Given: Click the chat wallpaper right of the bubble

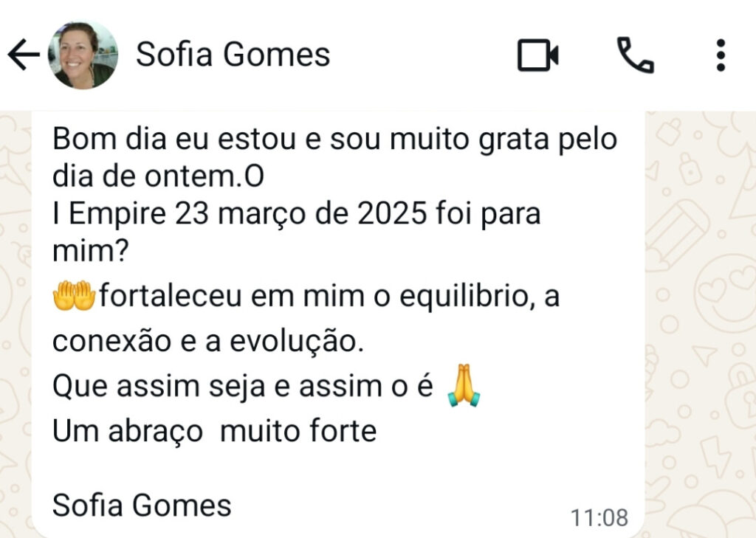Looking at the screenshot, I should (700, 332).
